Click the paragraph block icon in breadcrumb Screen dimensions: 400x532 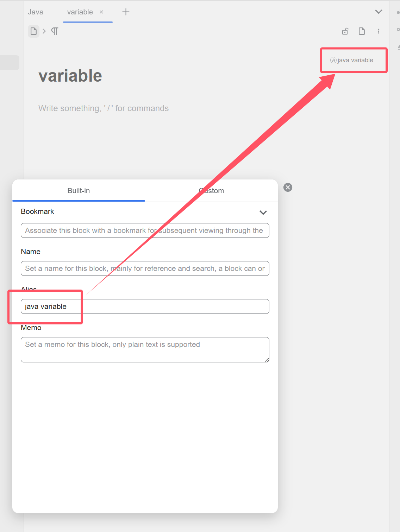tap(55, 31)
